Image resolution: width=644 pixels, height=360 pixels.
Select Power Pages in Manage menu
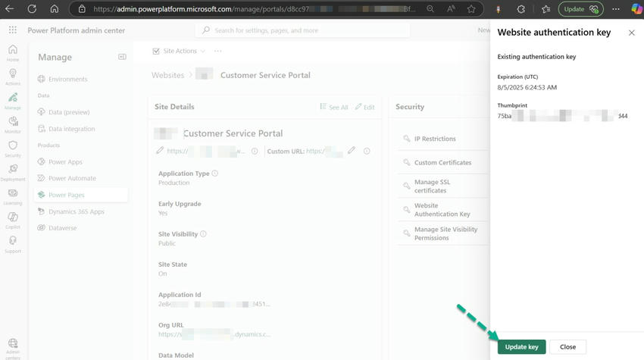pyautogui.click(x=67, y=195)
